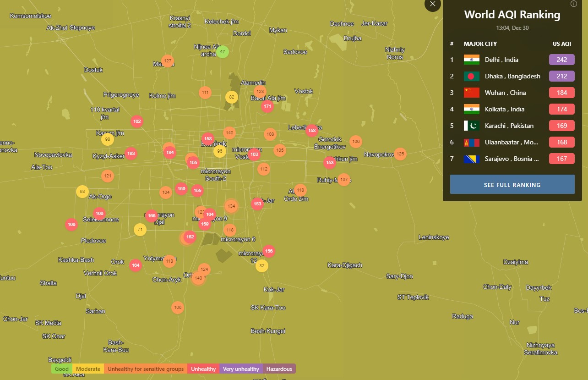588x380 pixels.
Task: Click the Hazardous legend color box
Action: click(x=279, y=369)
